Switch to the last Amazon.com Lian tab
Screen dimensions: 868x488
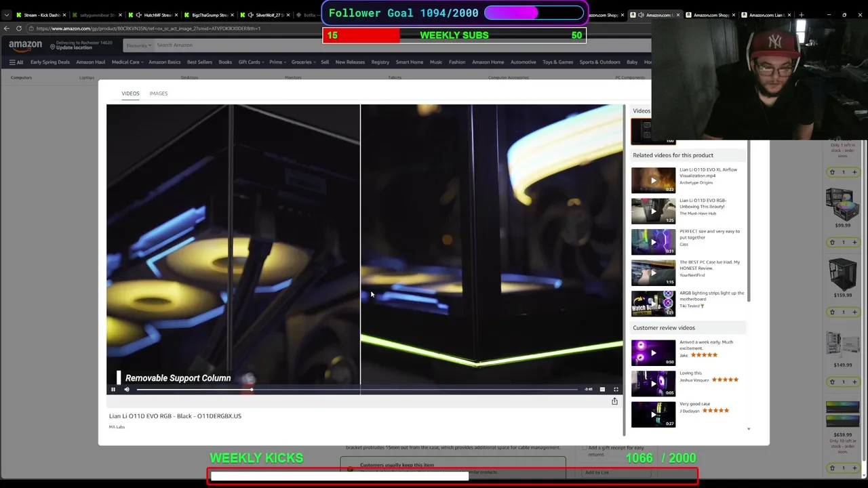[x=766, y=15]
